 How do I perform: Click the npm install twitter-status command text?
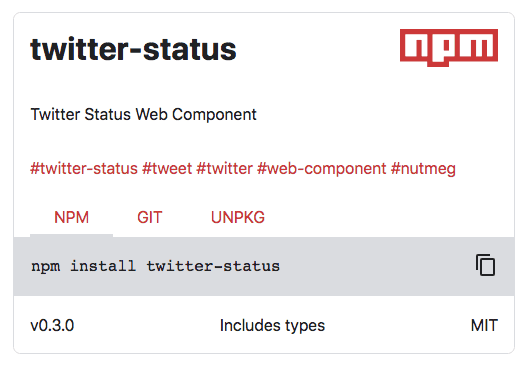pyautogui.click(x=155, y=266)
